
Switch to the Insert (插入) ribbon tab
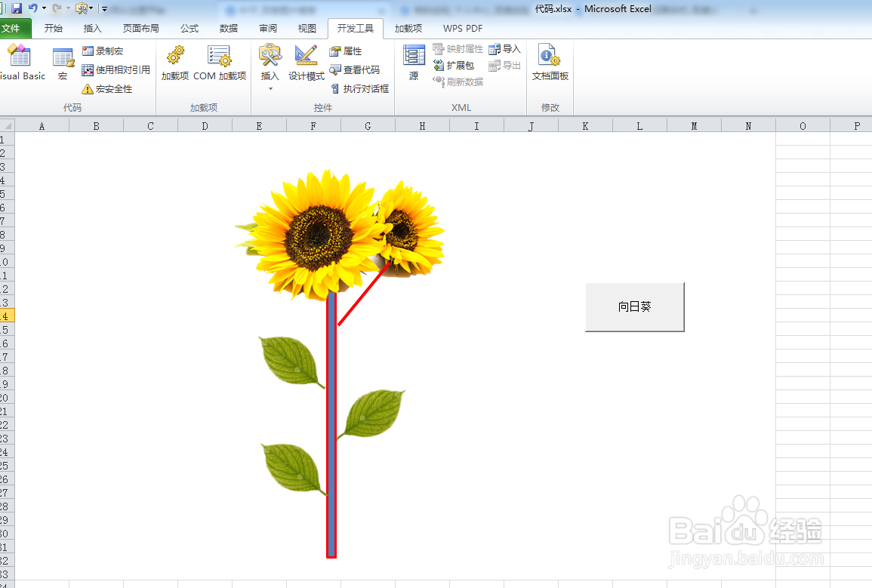[92, 29]
